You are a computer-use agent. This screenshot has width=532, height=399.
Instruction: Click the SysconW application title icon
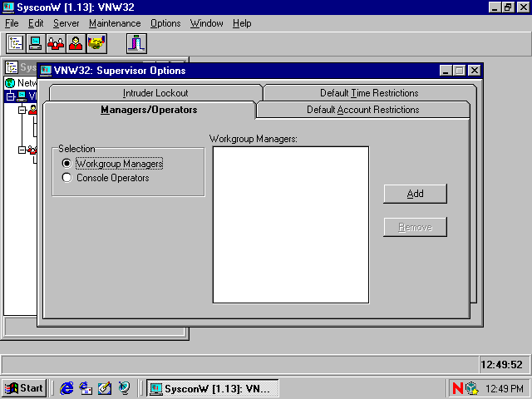tap(8, 7)
